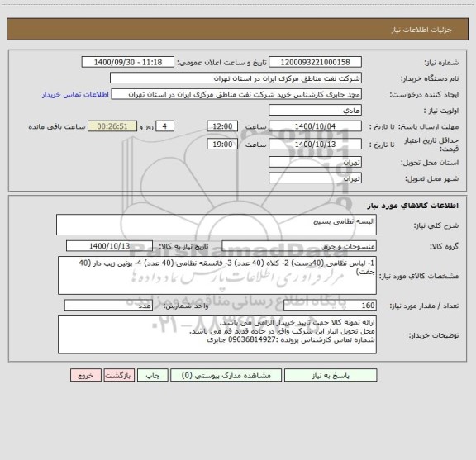Select the need number field 1200093221000158
Screen dimensions: 476x460
[315, 62]
